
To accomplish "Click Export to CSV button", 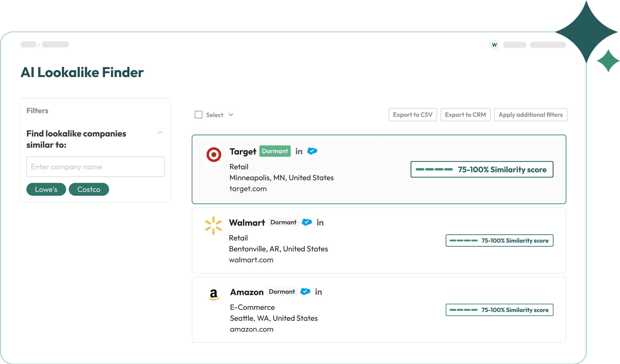I will [413, 115].
